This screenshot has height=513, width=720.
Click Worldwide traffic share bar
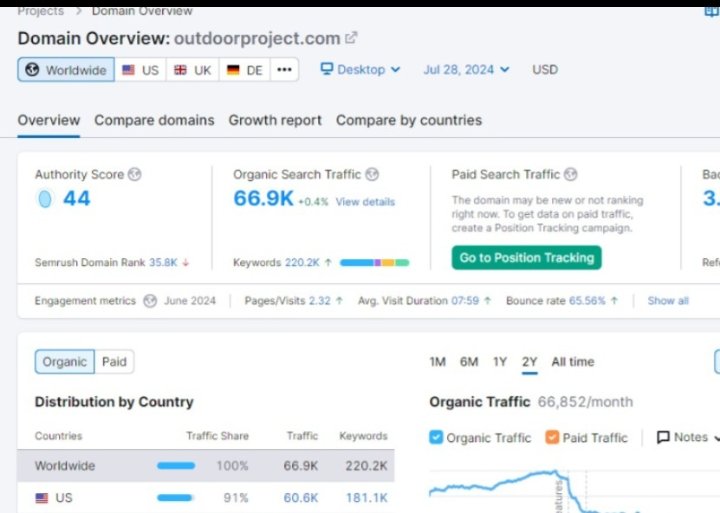(x=176, y=466)
